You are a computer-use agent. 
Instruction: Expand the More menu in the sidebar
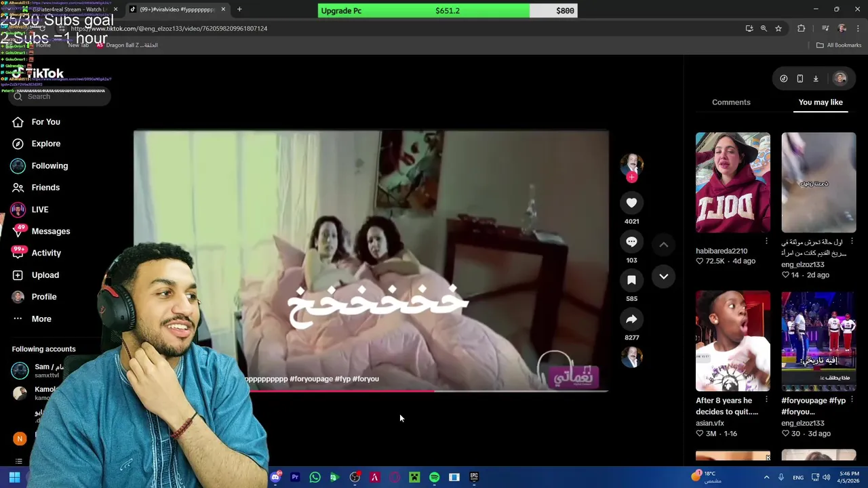click(x=41, y=319)
